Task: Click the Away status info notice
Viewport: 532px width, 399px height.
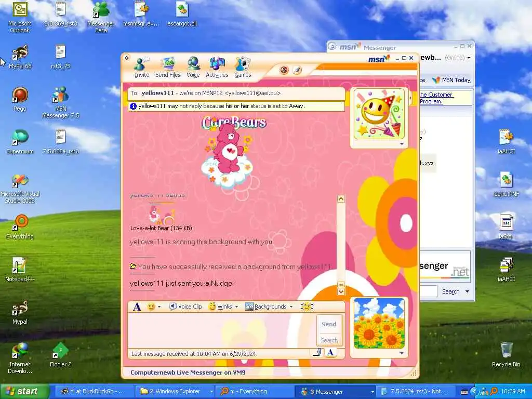Action: click(x=236, y=106)
